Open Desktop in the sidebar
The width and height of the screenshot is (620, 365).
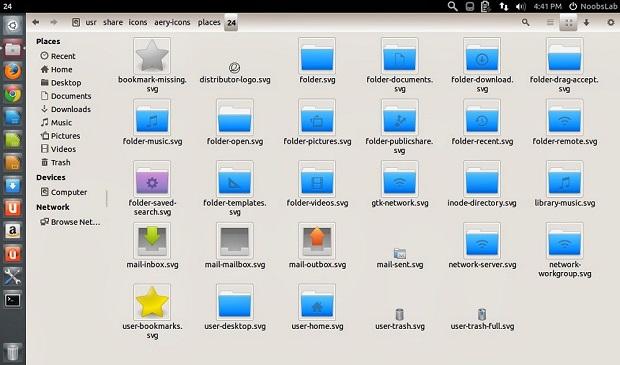(x=61, y=83)
